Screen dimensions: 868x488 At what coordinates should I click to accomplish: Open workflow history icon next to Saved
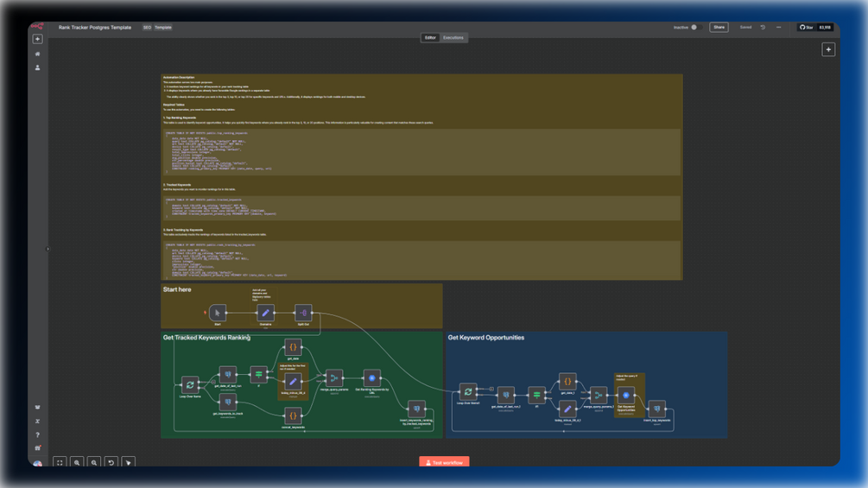[763, 27]
